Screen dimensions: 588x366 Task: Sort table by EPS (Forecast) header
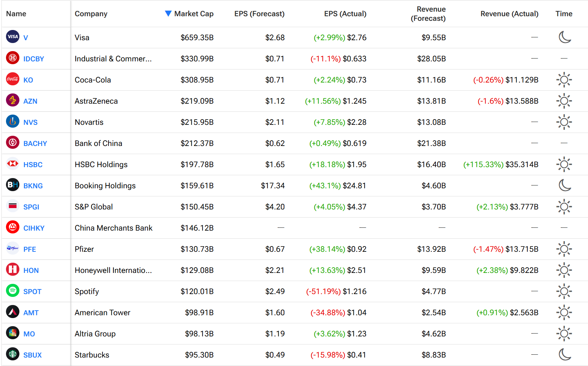coord(259,14)
